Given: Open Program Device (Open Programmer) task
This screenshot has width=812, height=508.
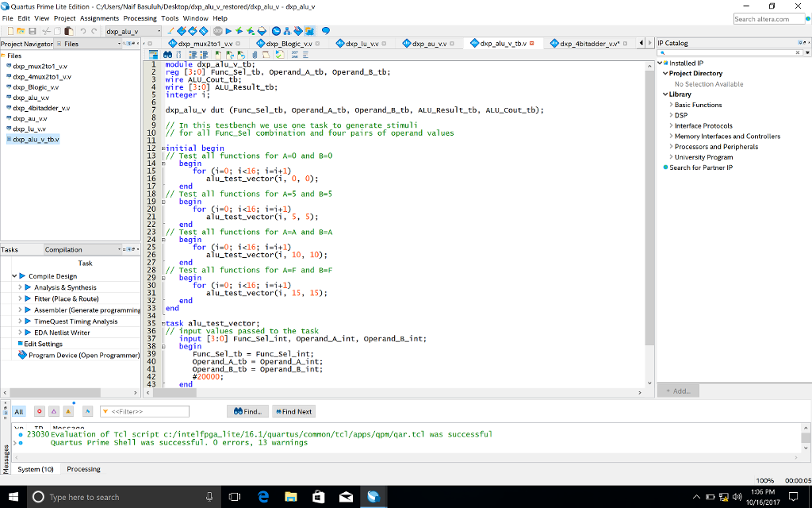Looking at the screenshot, I should [84, 356].
